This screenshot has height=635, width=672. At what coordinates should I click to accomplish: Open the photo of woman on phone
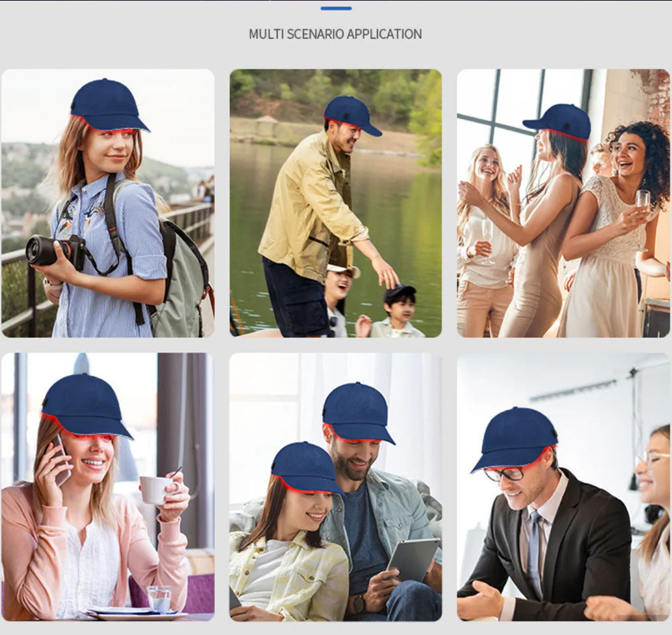(x=108, y=486)
